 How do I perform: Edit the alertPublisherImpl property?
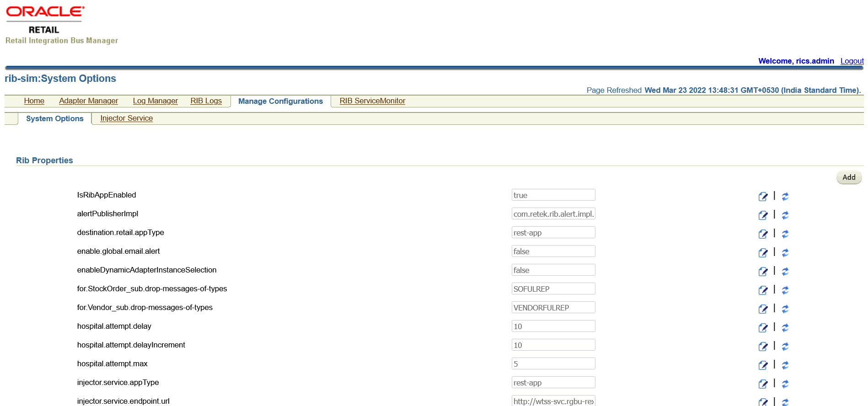coord(763,215)
